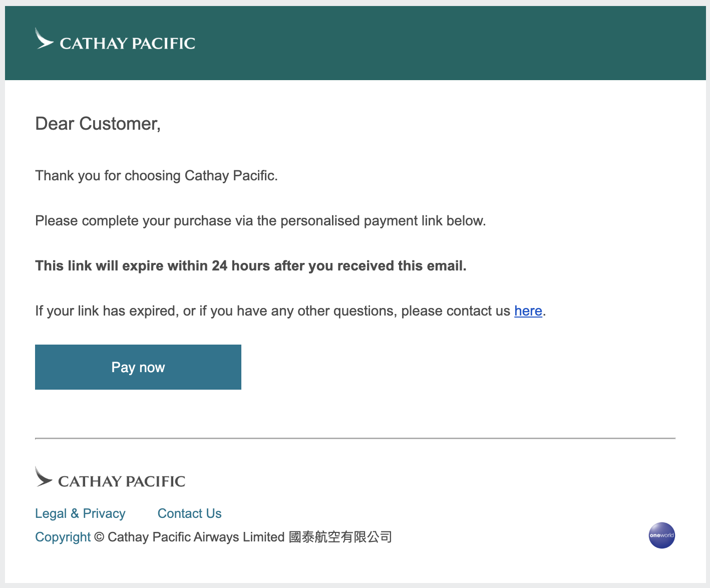This screenshot has height=588, width=710.
Task: Open the "here" contact link
Action: 528,311
